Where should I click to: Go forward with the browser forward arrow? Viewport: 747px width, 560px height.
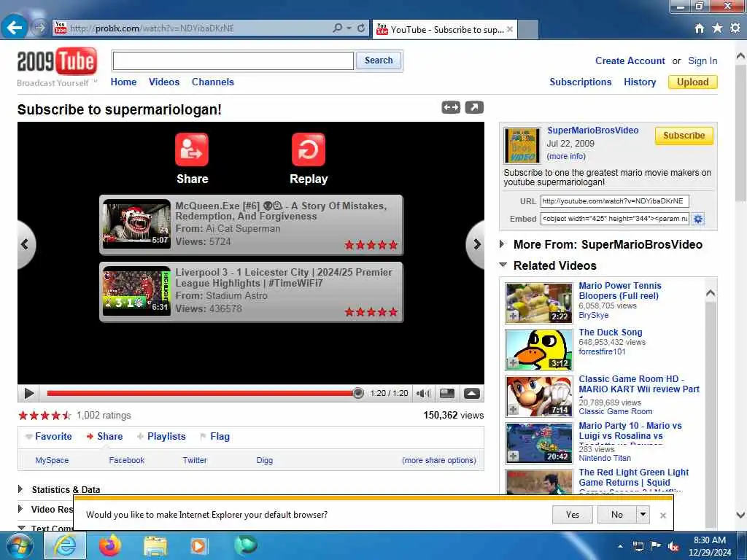[x=39, y=28]
